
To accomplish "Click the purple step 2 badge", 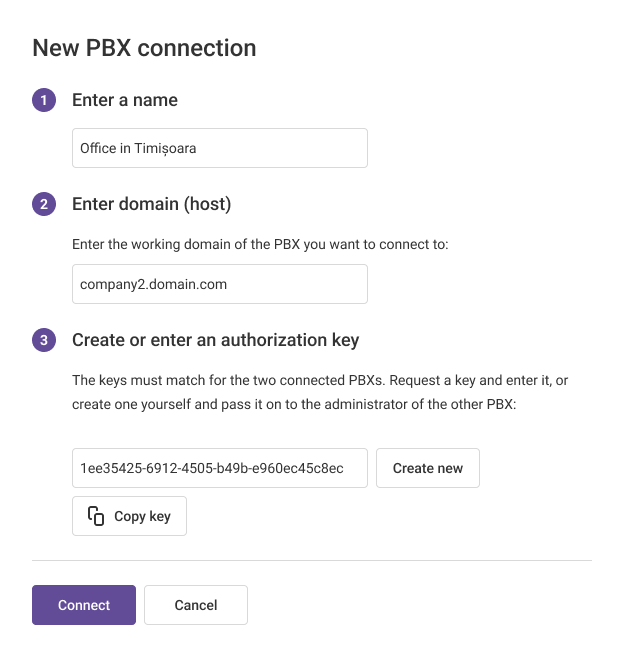I will coord(44,204).
